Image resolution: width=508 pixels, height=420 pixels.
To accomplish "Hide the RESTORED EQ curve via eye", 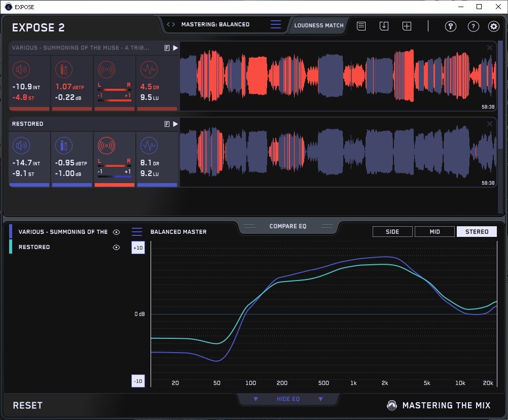I will (x=116, y=247).
